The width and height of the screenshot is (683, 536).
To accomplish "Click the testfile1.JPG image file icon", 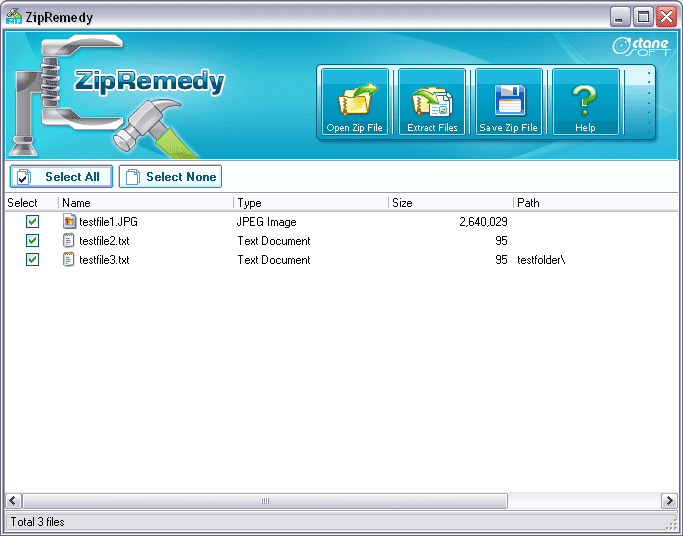I will pyautogui.click(x=69, y=221).
